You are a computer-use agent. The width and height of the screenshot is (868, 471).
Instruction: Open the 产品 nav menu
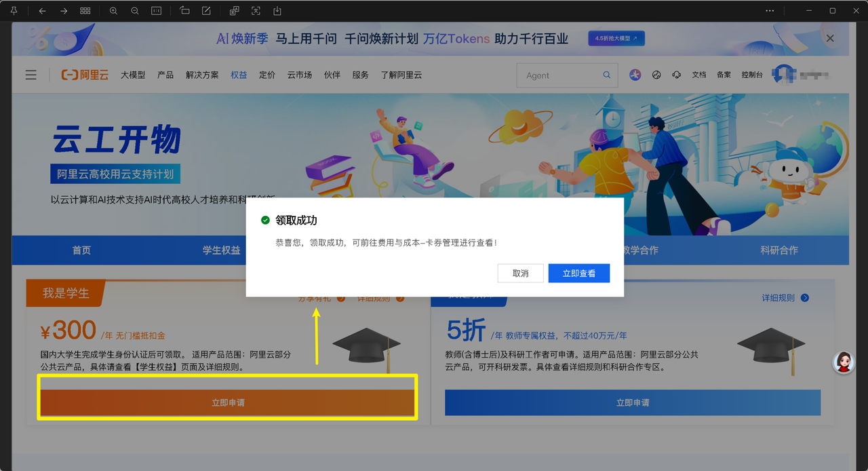[x=165, y=75]
